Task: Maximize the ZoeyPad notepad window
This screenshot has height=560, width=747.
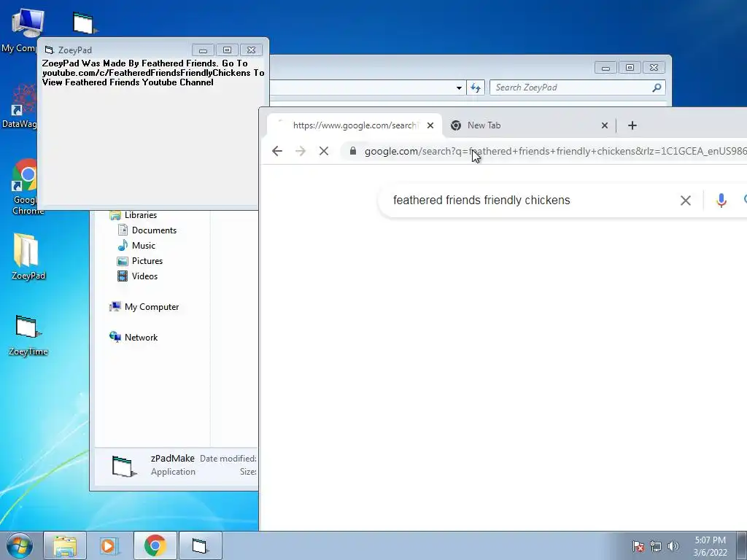Action: click(x=228, y=50)
